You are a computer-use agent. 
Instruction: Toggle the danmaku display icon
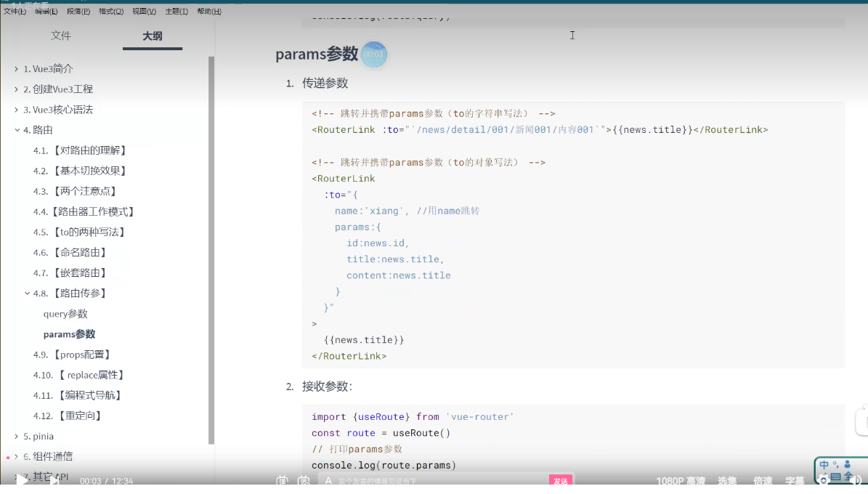tap(283, 480)
